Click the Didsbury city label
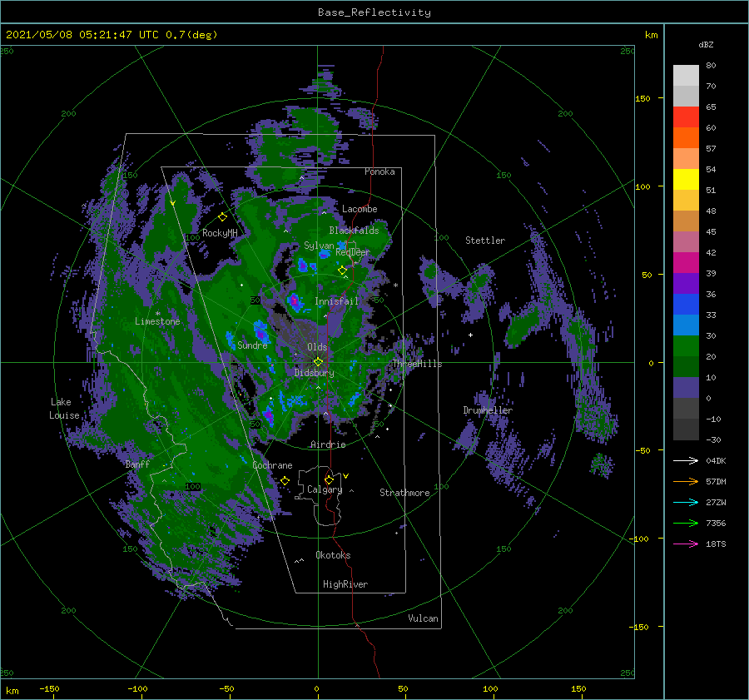This screenshot has height=700, width=749. (x=315, y=373)
